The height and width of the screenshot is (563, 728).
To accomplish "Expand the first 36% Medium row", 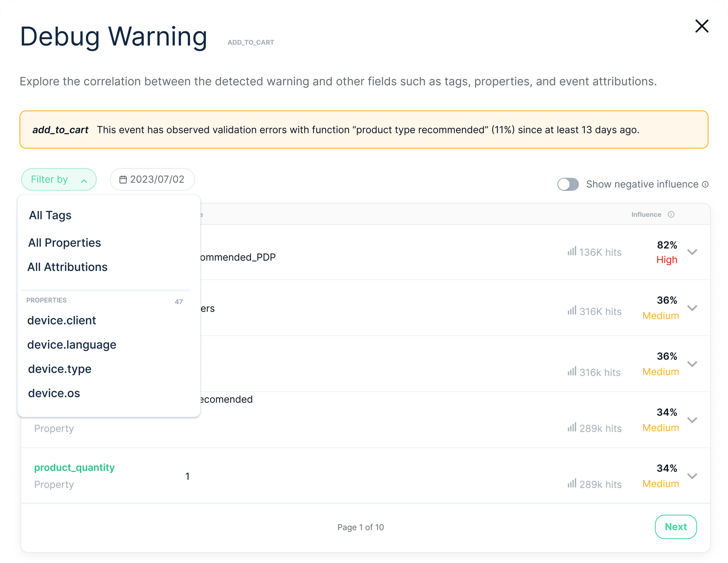I will click(x=692, y=308).
